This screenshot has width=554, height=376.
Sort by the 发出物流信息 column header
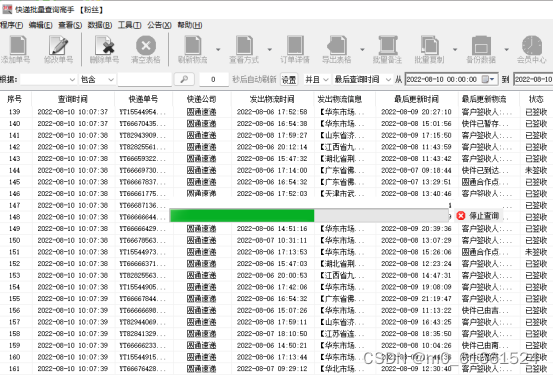[344, 99]
